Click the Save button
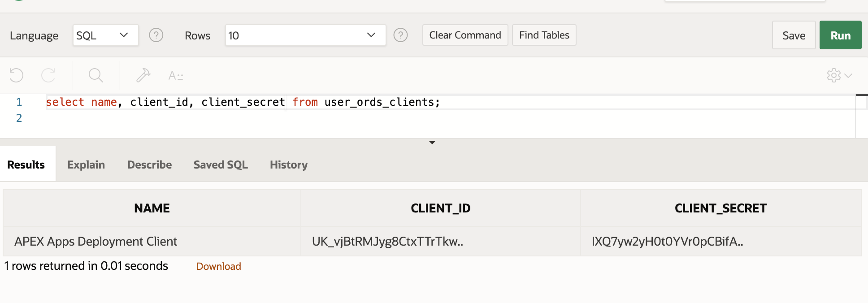The width and height of the screenshot is (868, 303). pos(794,35)
